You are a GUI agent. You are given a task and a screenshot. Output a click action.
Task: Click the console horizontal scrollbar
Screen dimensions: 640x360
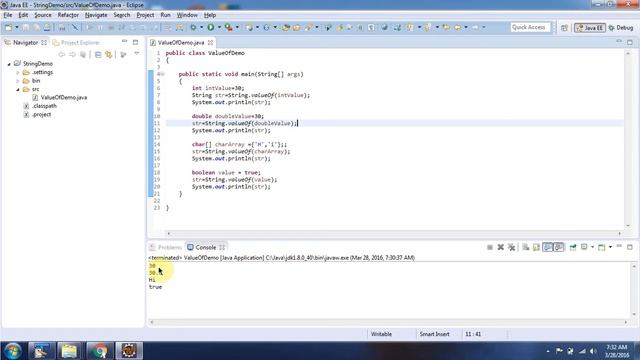(x=388, y=322)
